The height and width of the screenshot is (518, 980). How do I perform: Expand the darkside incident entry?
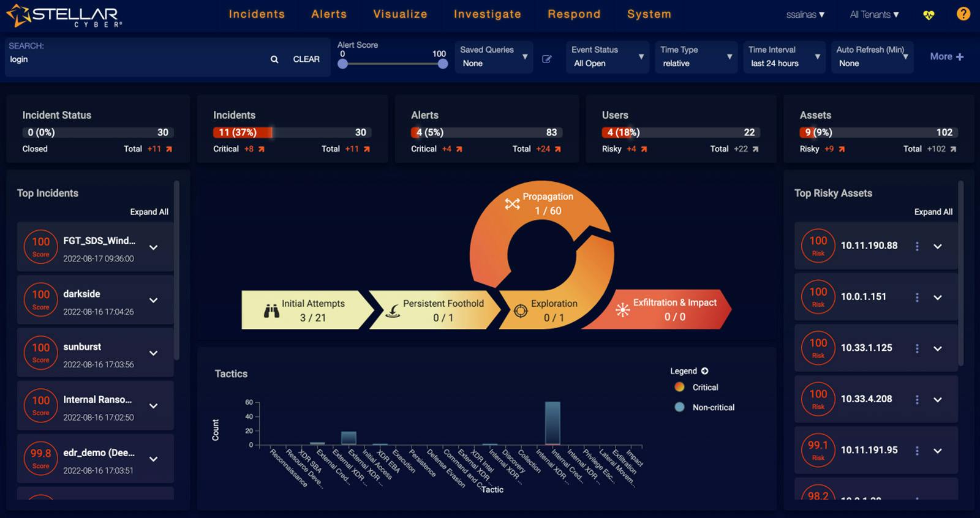click(154, 300)
